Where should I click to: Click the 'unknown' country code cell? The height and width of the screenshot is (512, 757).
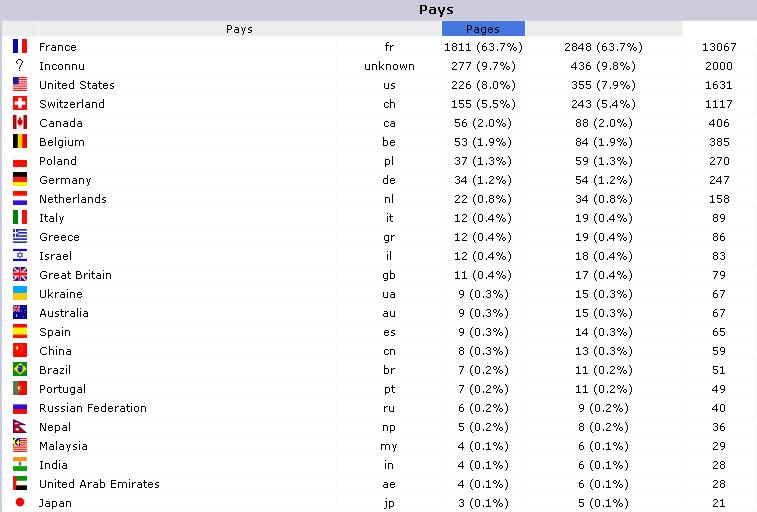(389, 66)
